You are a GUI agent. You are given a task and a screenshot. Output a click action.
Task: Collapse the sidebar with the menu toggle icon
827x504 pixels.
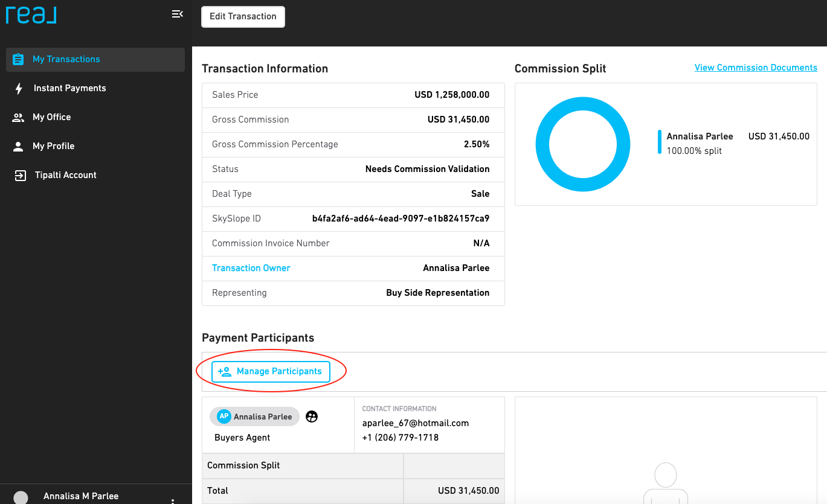click(177, 14)
